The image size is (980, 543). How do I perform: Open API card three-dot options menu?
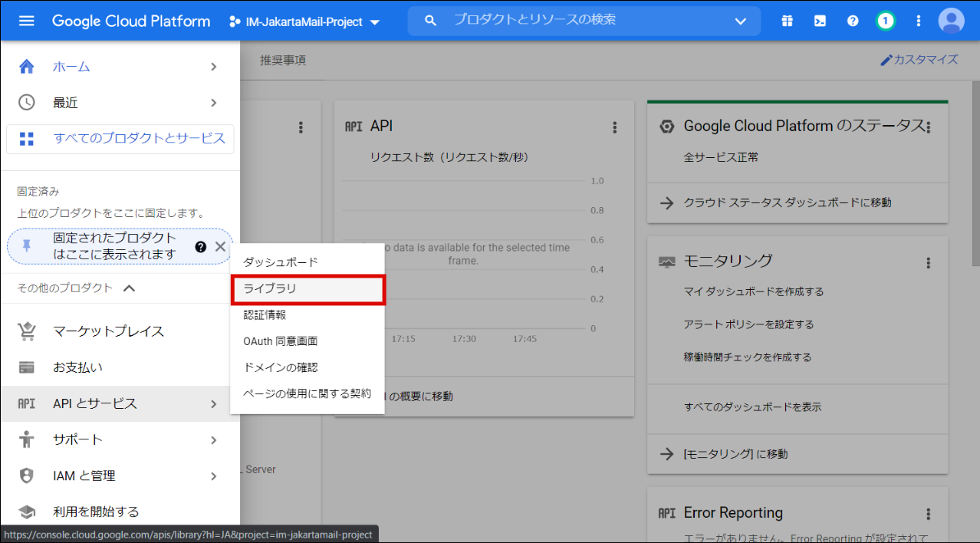click(x=614, y=127)
